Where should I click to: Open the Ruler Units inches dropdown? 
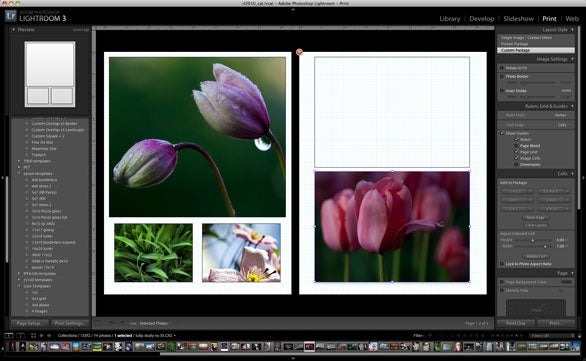coord(561,115)
